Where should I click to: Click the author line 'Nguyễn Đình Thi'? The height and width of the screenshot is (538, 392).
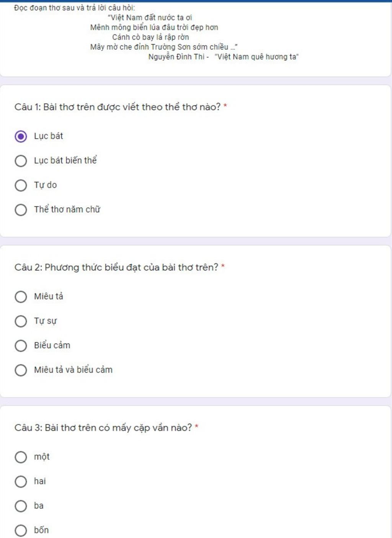click(x=176, y=57)
